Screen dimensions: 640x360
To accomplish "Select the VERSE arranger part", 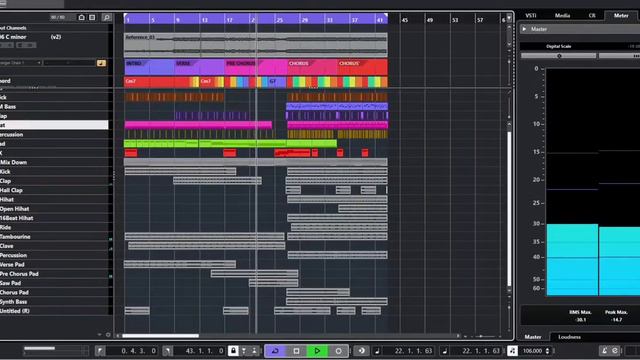I will tap(200, 67).
